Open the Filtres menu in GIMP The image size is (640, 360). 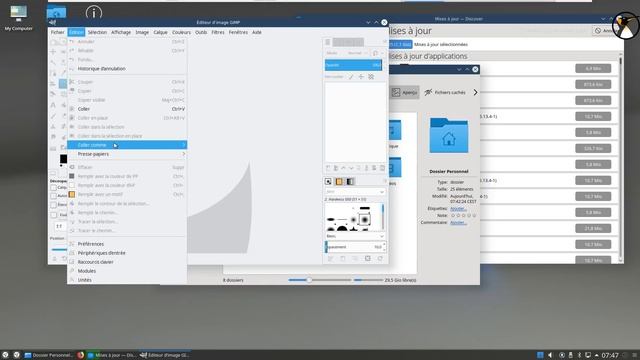(x=218, y=32)
